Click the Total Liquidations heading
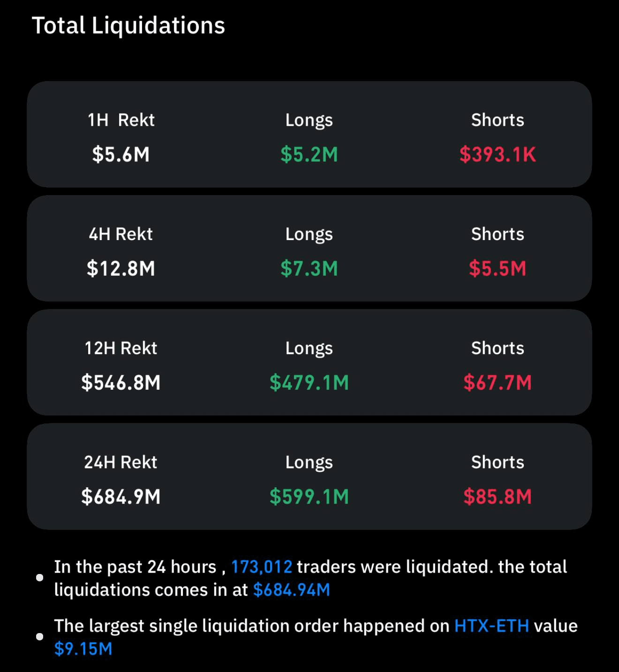Image resolution: width=619 pixels, height=672 pixels. pos(128,25)
